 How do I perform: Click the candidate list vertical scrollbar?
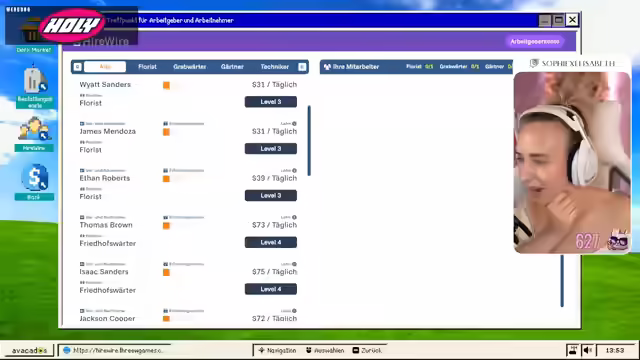(309, 141)
